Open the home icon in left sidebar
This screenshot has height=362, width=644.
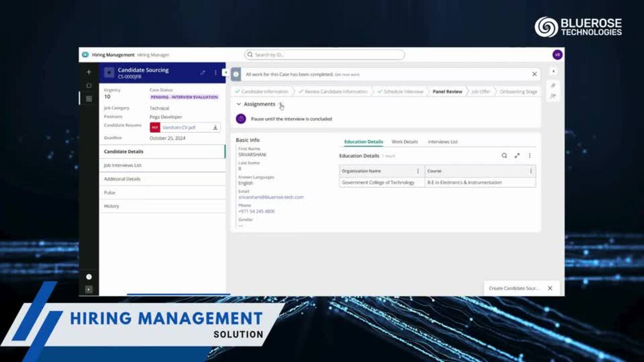[89, 85]
